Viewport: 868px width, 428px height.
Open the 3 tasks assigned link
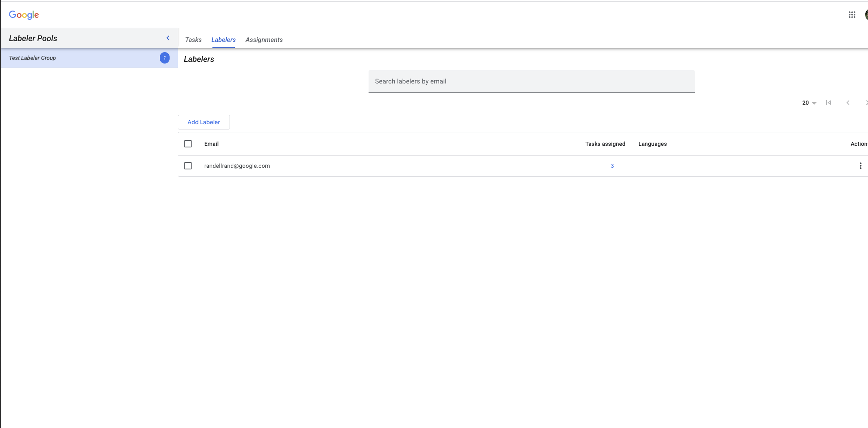pyautogui.click(x=612, y=166)
